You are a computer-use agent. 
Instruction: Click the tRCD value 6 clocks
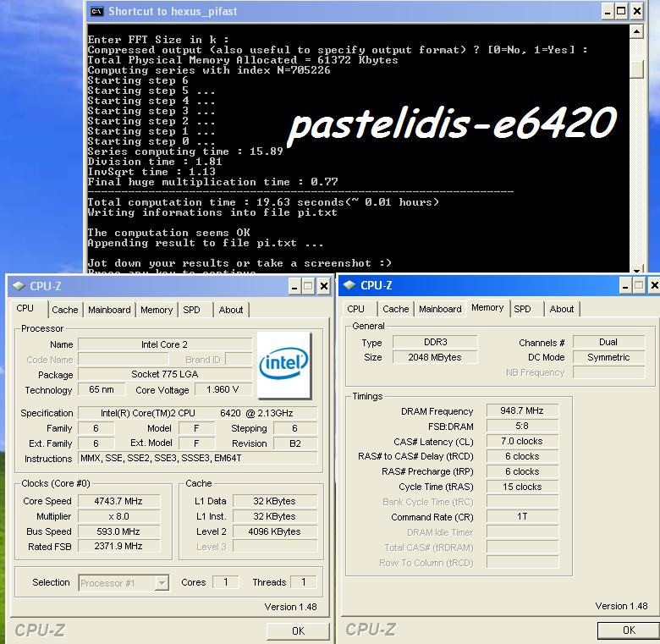pos(522,456)
